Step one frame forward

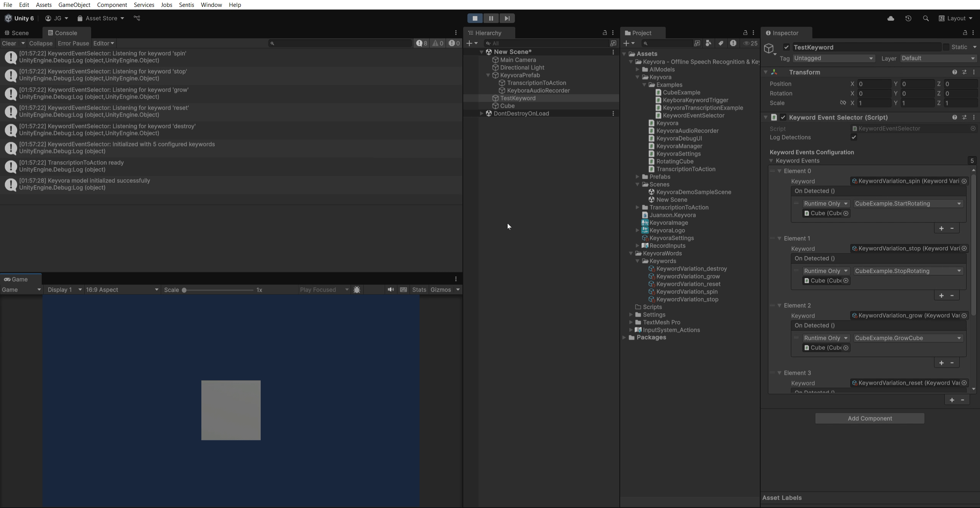[507, 18]
